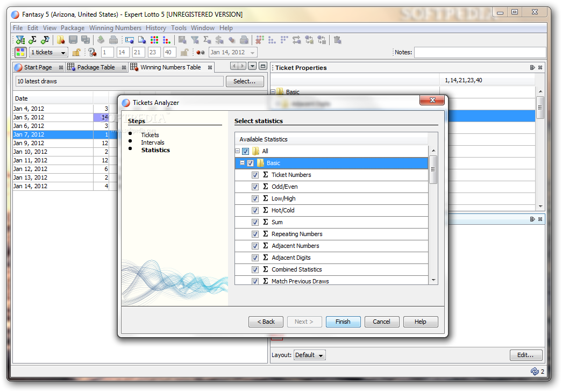Image resolution: width=562 pixels, height=392 pixels.
Task: Toggle the Combined Statistics checkbox
Action: 255,269
